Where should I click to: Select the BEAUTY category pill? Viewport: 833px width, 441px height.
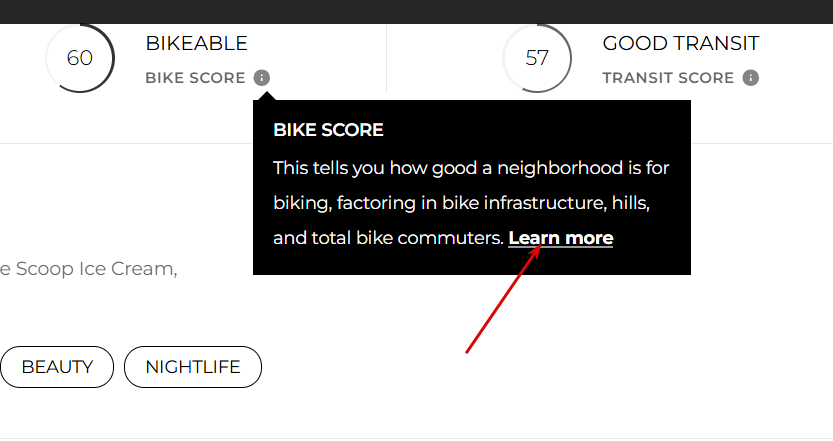pyautogui.click(x=57, y=367)
